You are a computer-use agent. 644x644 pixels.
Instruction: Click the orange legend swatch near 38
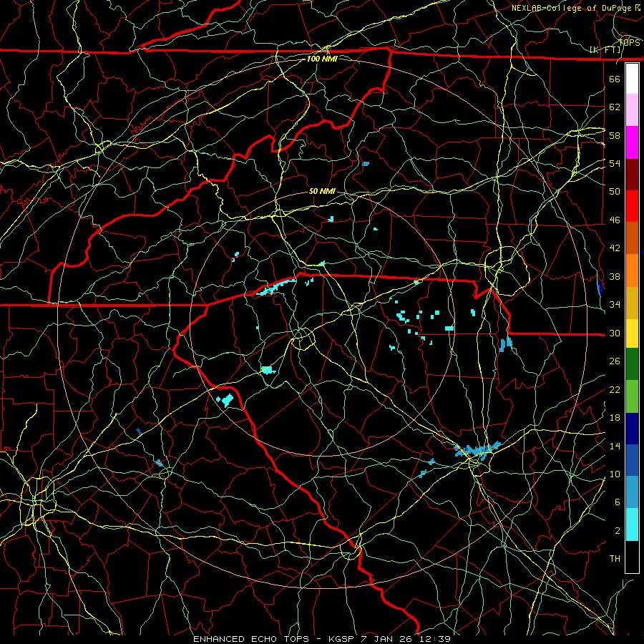pyautogui.click(x=632, y=270)
